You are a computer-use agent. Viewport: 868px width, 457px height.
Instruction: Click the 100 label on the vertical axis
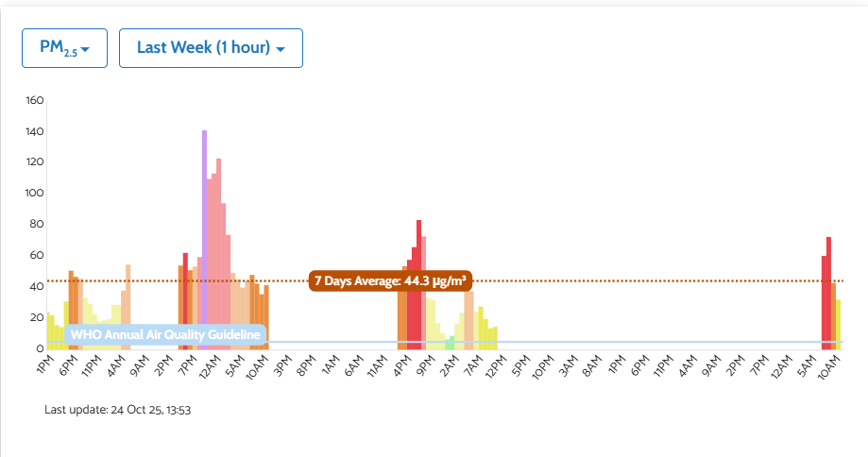[x=34, y=193]
